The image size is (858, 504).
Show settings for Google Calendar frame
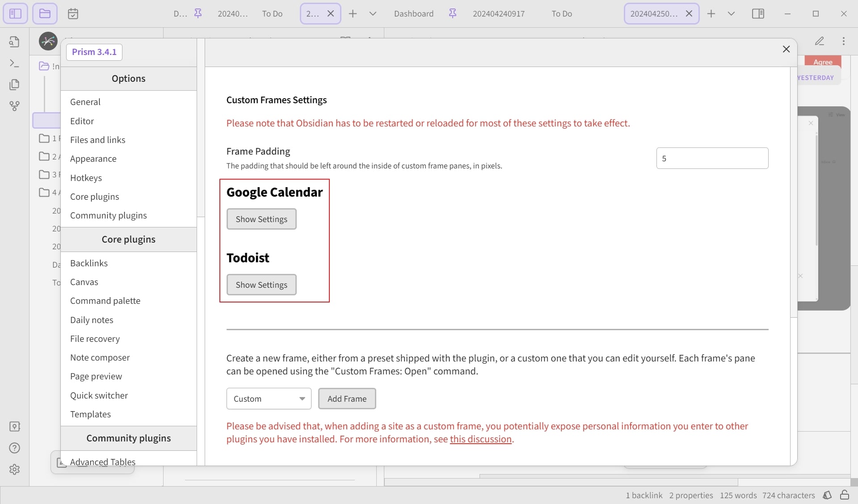tap(261, 219)
